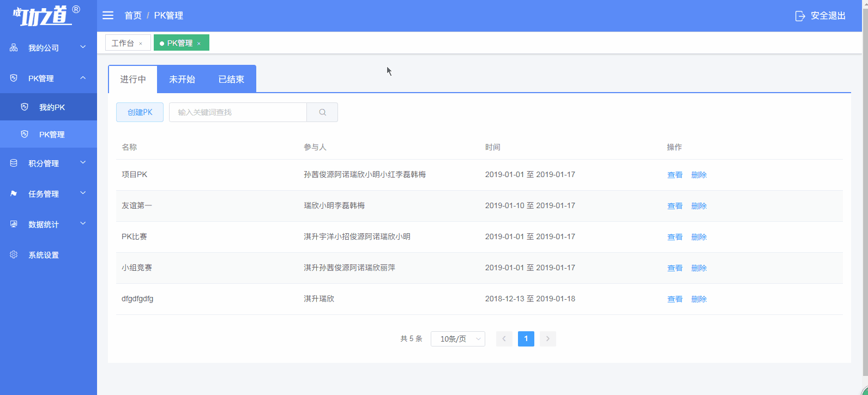Click the 小组竞赛 name cell
Viewport: 868px width, 395px height.
137,268
